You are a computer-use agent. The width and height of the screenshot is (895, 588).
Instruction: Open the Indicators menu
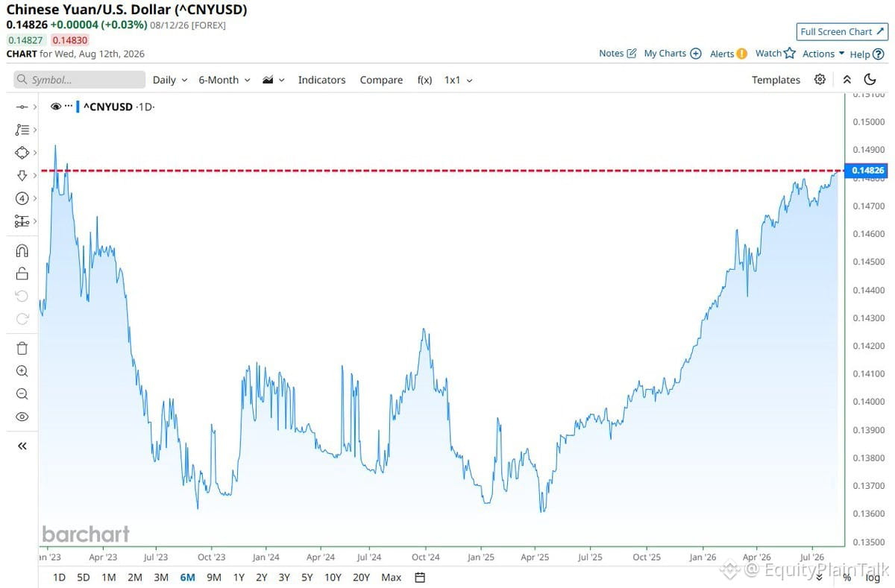click(321, 80)
